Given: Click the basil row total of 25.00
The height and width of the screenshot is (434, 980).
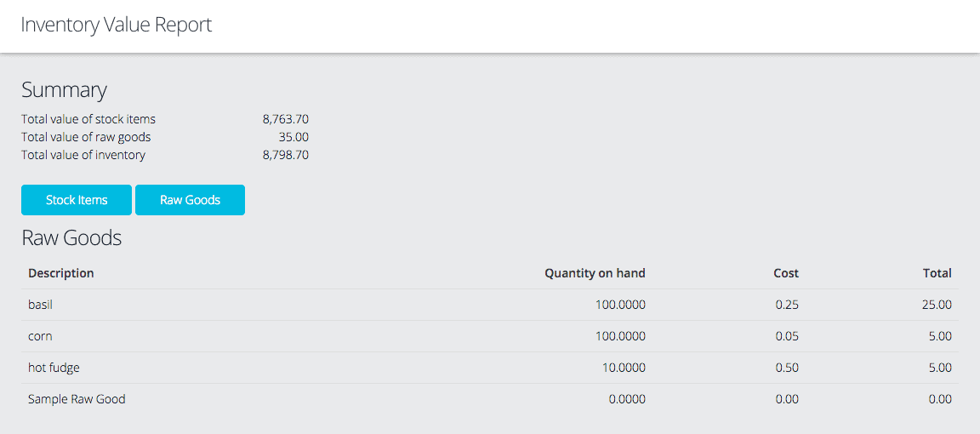Looking at the screenshot, I should coord(937,305).
